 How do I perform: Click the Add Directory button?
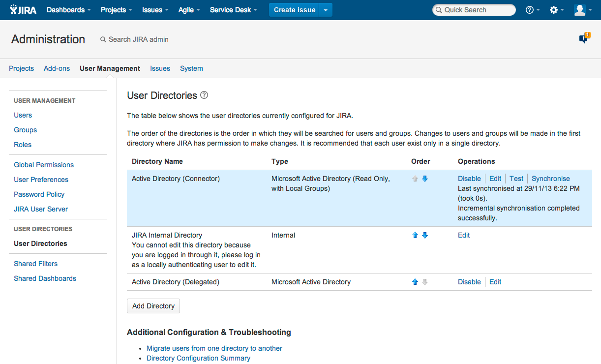[153, 306]
